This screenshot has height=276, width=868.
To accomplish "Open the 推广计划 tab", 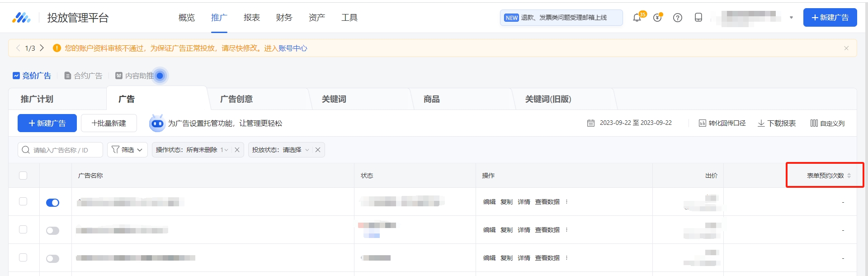I will pyautogui.click(x=37, y=99).
